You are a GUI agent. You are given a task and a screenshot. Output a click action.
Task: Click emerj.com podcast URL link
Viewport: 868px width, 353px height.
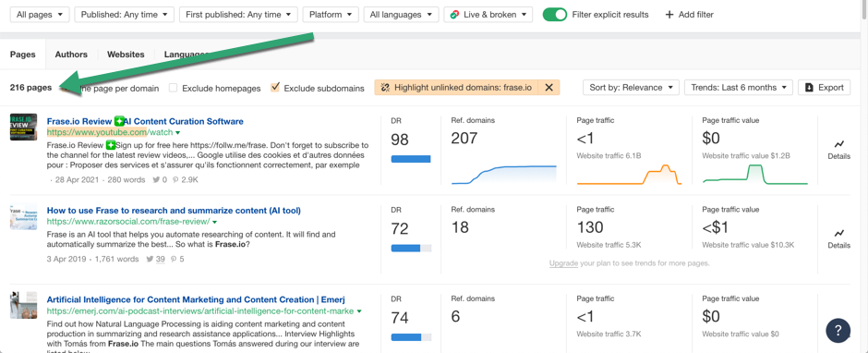[200, 311]
